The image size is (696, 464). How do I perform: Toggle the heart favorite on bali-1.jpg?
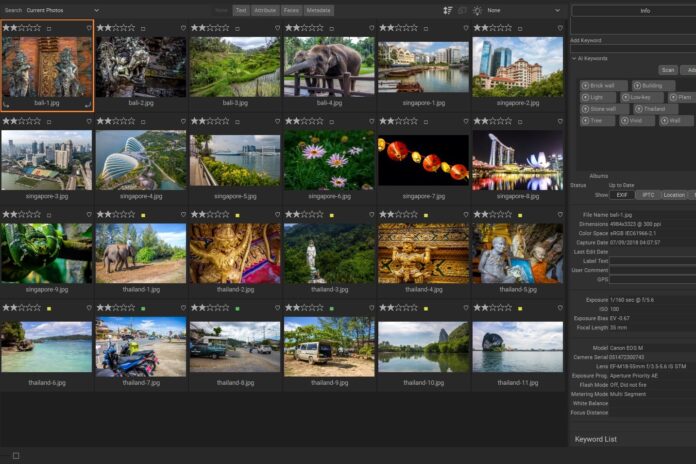point(89,28)
